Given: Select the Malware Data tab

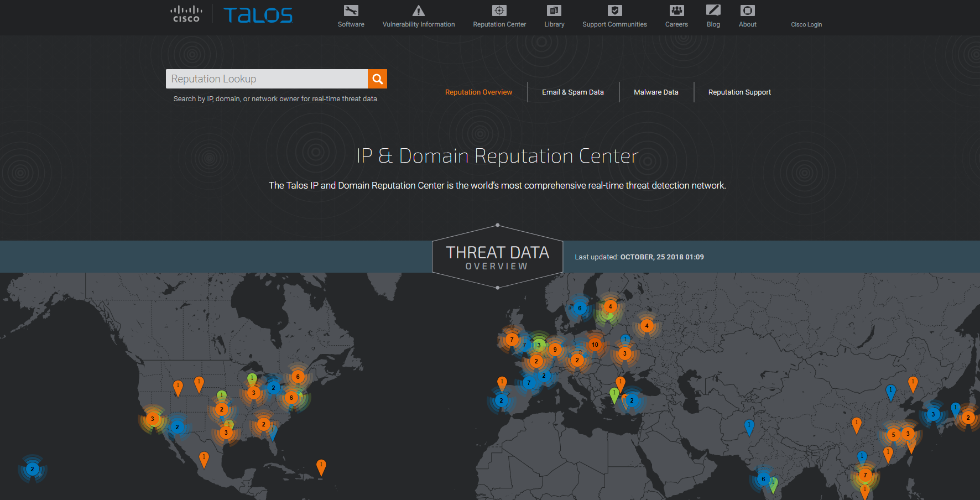Looking at the screenshot, I should pos(656,92).
